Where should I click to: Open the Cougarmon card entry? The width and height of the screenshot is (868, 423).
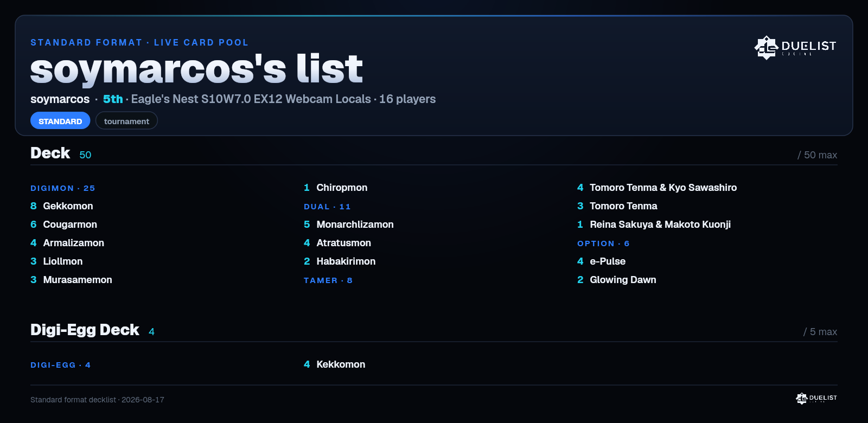[64, 225]
